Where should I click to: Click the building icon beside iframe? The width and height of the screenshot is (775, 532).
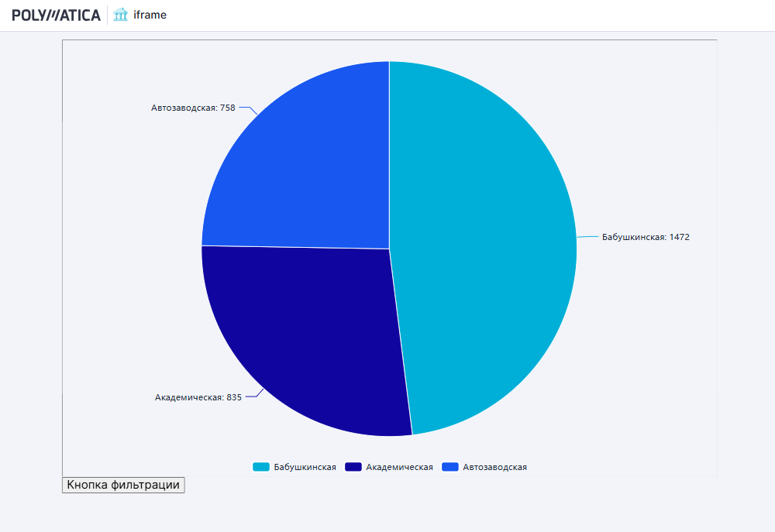point(120,15)
